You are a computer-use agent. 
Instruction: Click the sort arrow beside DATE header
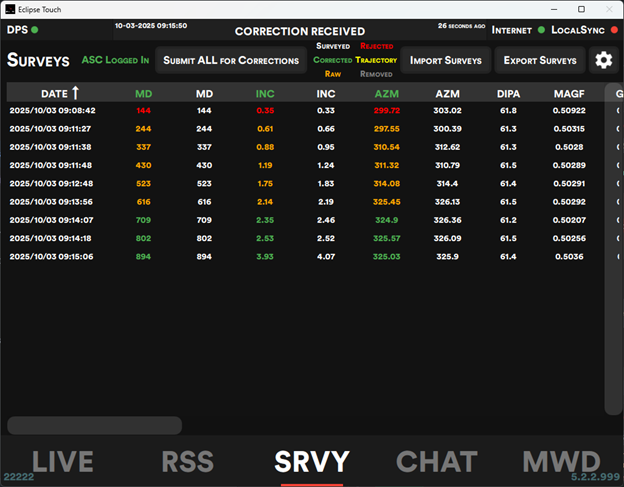click(x=75, y=93)
